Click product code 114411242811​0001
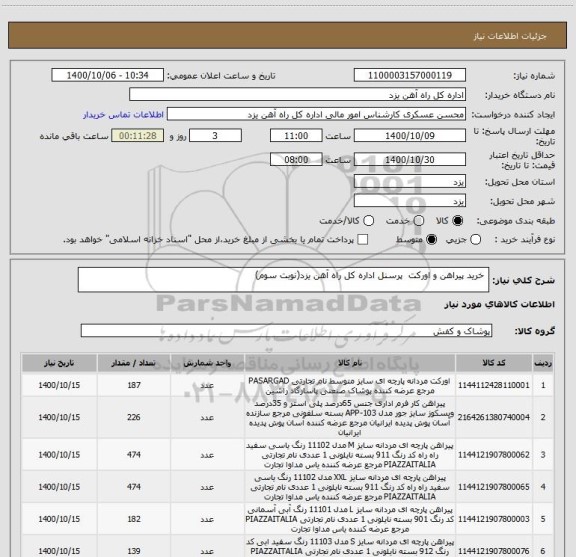 494,385
